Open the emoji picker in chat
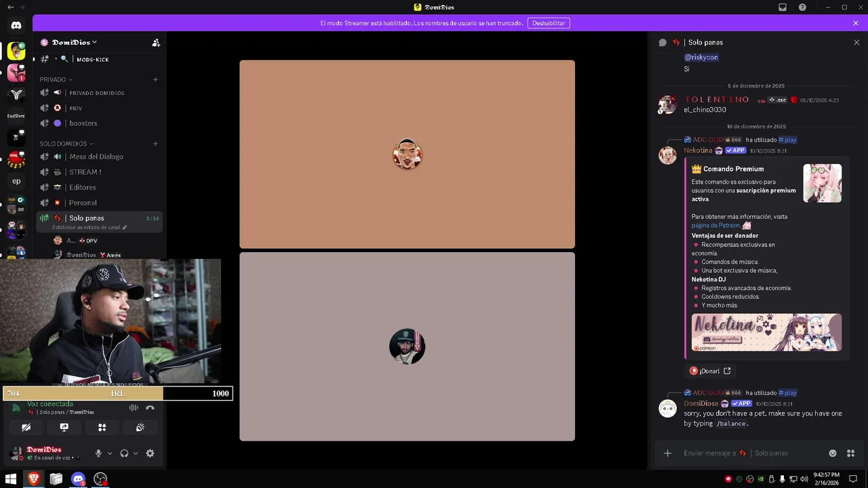Image resolution: width=868 pixels, height=488 pixels. click(833, 453)
